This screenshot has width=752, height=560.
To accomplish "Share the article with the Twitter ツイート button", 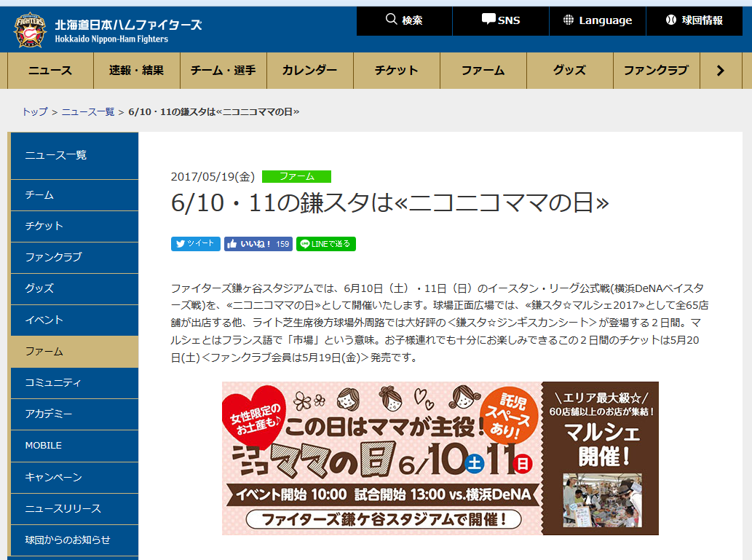I will click(x=196, y=244).
